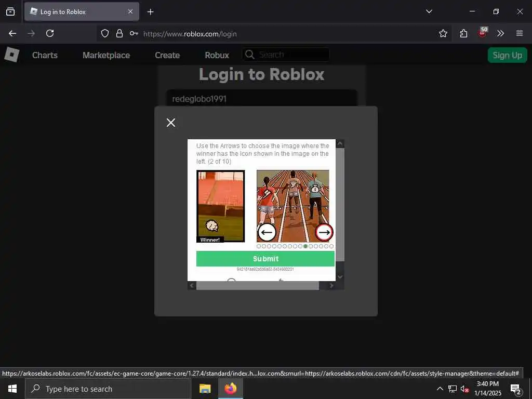Open the muted volume tray icon

(464, 389)
